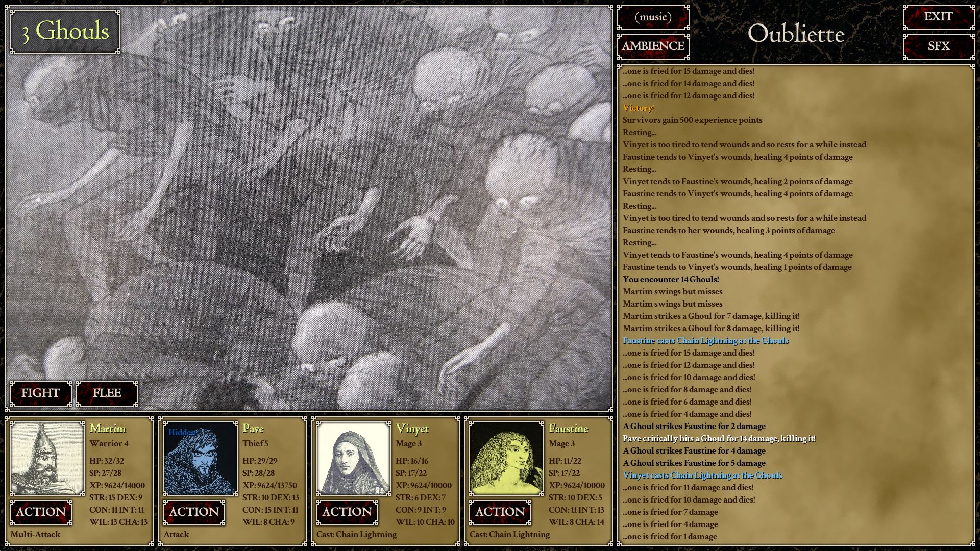Toggle the music button
Image resolution: width=980 pixels, height=551 pixels.
[x=653, y=17]
